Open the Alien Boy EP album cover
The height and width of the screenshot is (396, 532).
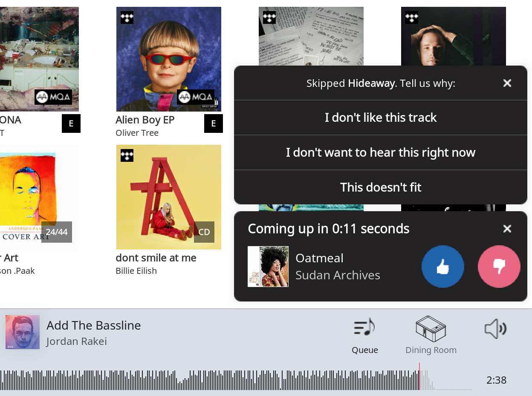(x=169, y=59)
